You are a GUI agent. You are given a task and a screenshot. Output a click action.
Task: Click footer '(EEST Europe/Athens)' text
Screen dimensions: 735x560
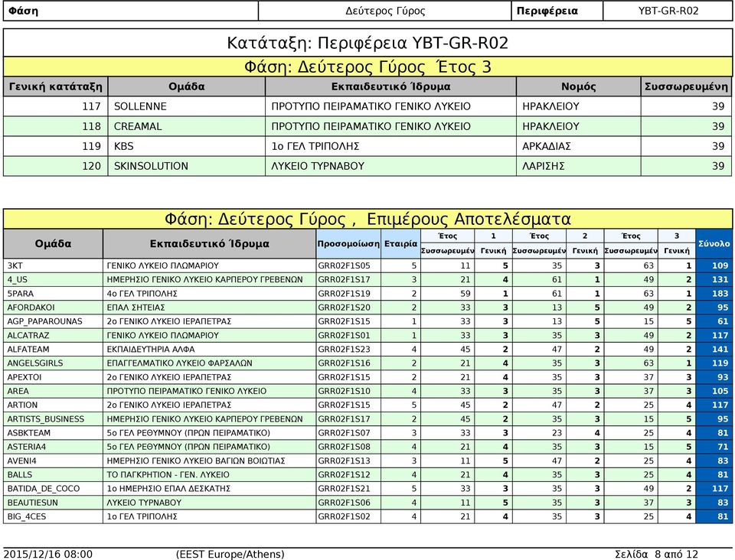pos(230,555)
